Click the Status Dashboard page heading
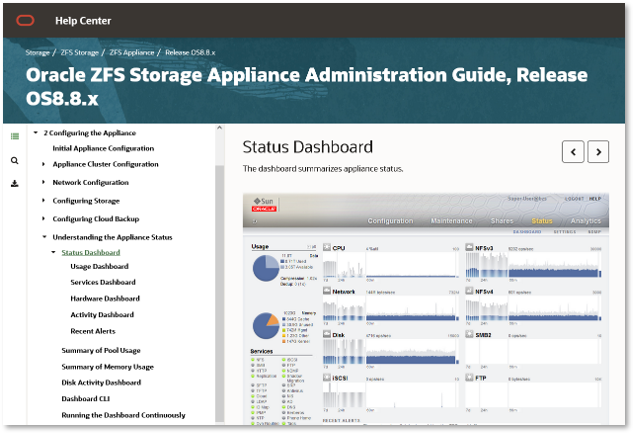 tap(308, 147)
